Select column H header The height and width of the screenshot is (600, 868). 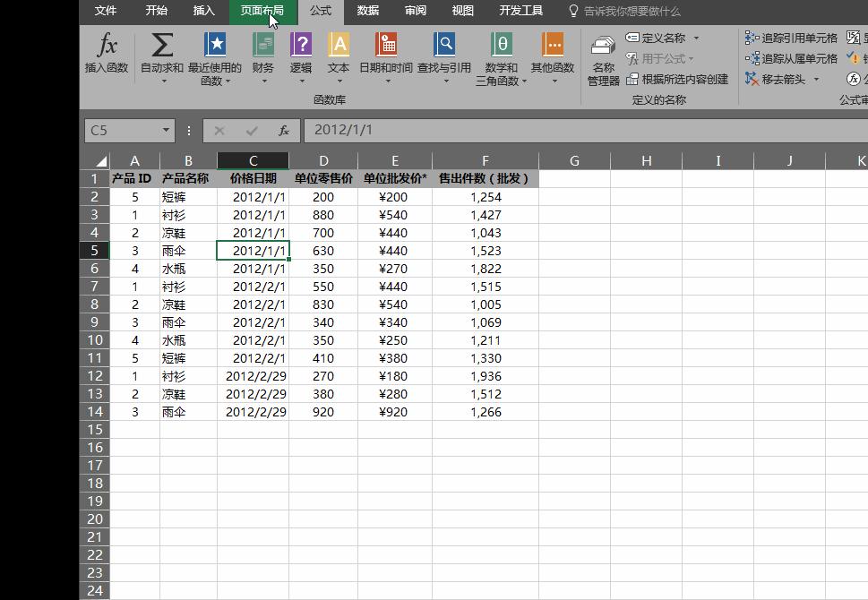[x=646, y=160]
